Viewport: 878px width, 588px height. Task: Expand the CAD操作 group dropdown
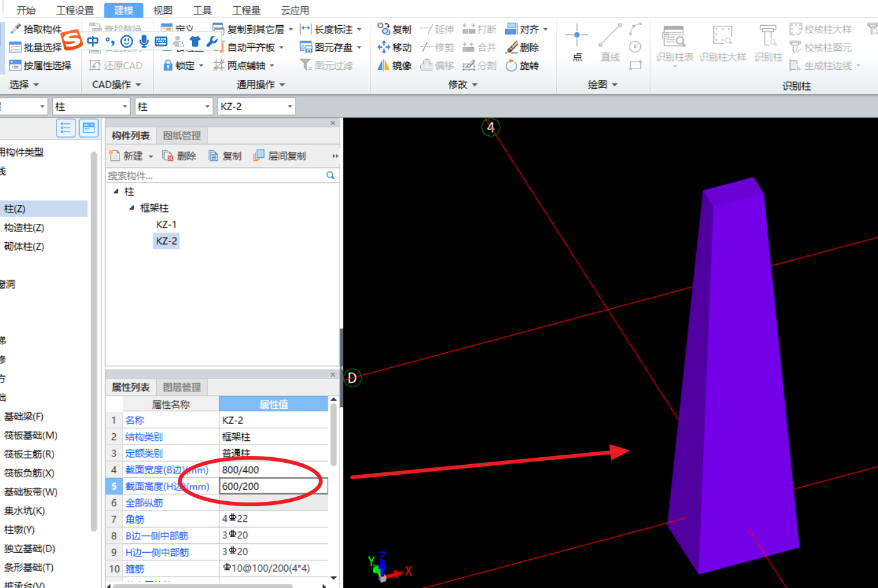(x=116, y=84)
